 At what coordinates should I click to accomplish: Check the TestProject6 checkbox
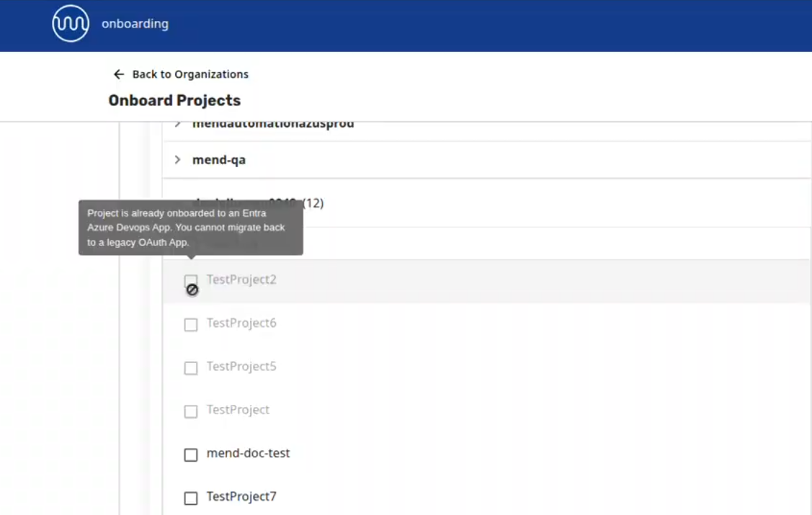point(190,325)
